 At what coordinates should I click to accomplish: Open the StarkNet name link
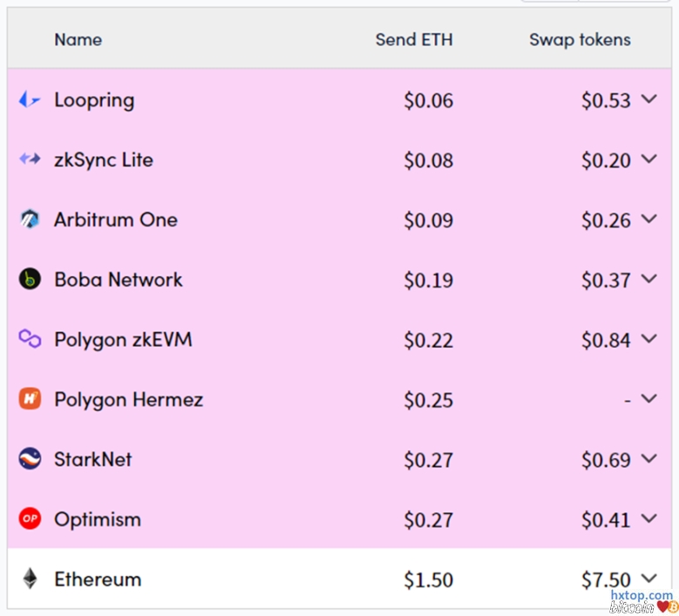pos(92,459)
